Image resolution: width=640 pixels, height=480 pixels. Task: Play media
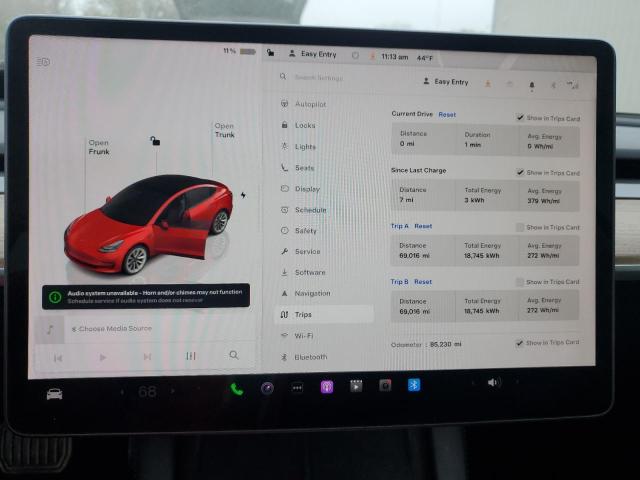tap(103, 358)
